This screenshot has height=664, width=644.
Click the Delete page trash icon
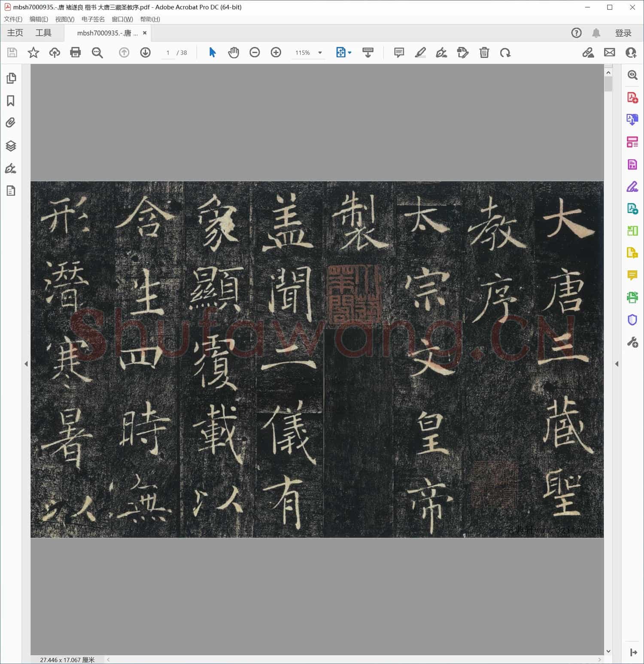coord(484,52)
